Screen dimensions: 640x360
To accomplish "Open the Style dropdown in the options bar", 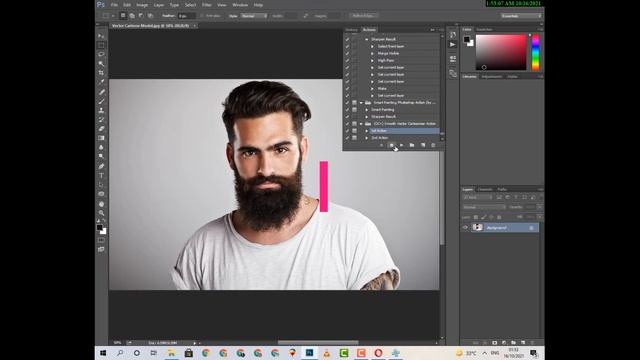I will click(254, 16).
